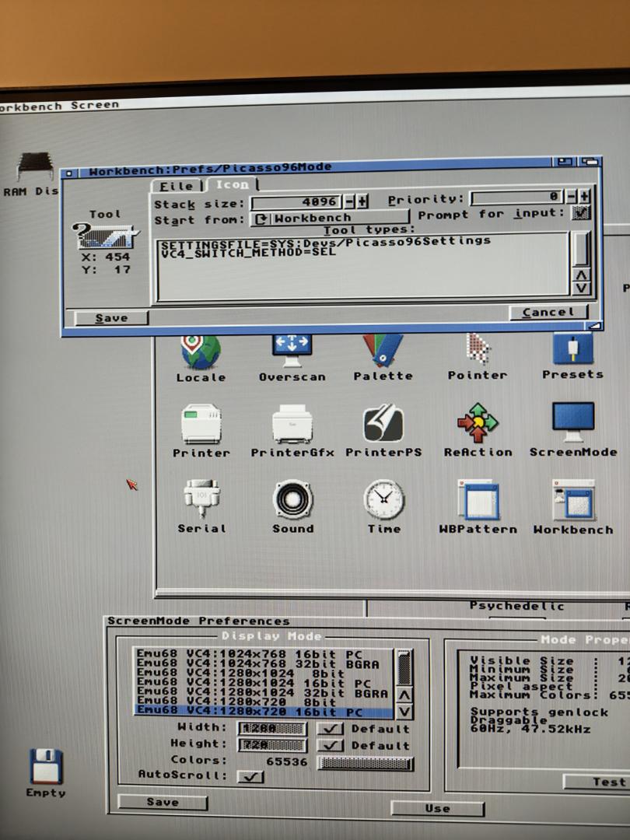Open the Palette preferences icon
The image size is (630, 840).
click(383, 350)
